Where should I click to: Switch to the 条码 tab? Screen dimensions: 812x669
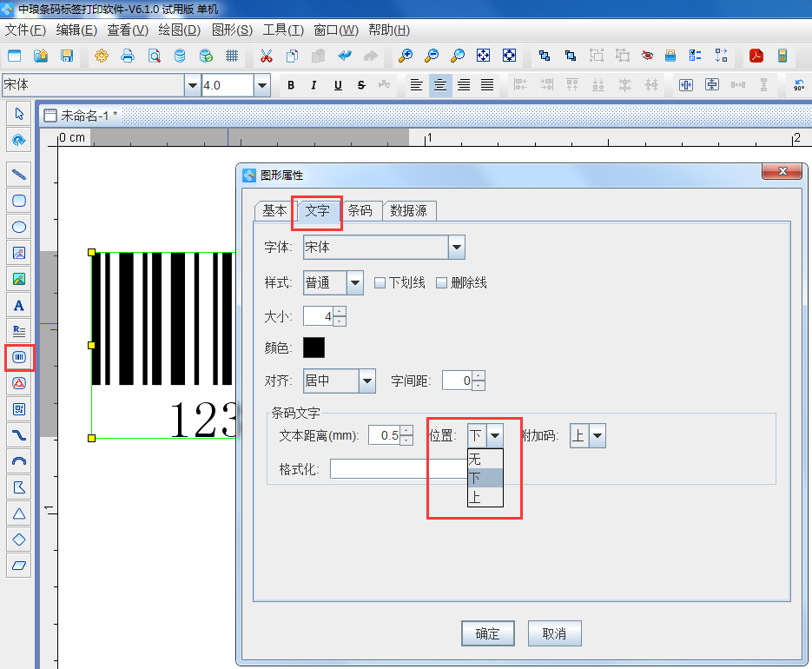pos(361,210)
